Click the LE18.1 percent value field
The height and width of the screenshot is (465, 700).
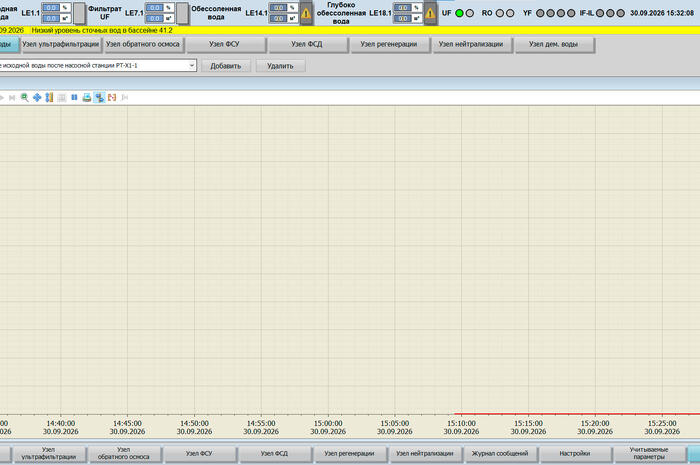[x=402, y=8]
